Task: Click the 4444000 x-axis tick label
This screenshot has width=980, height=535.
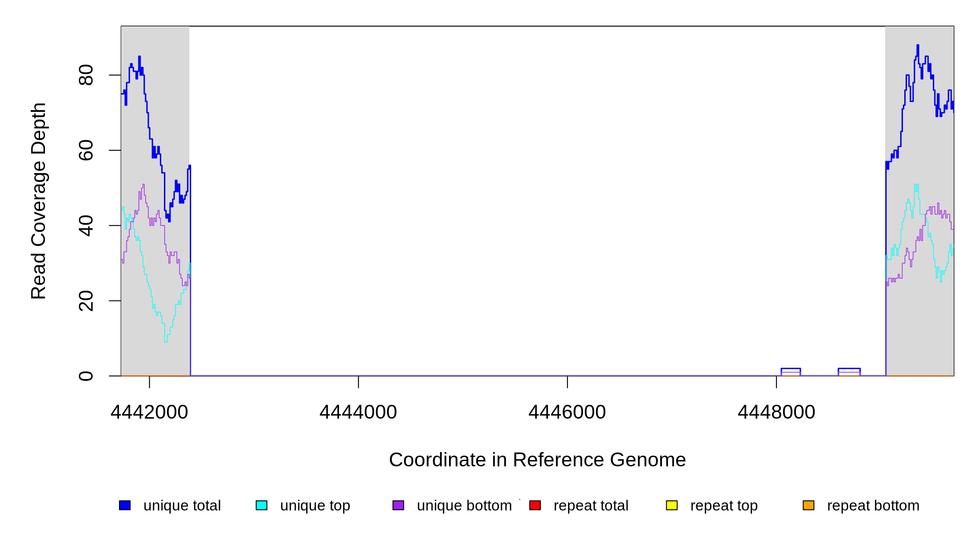Action: tap(358, 412)
